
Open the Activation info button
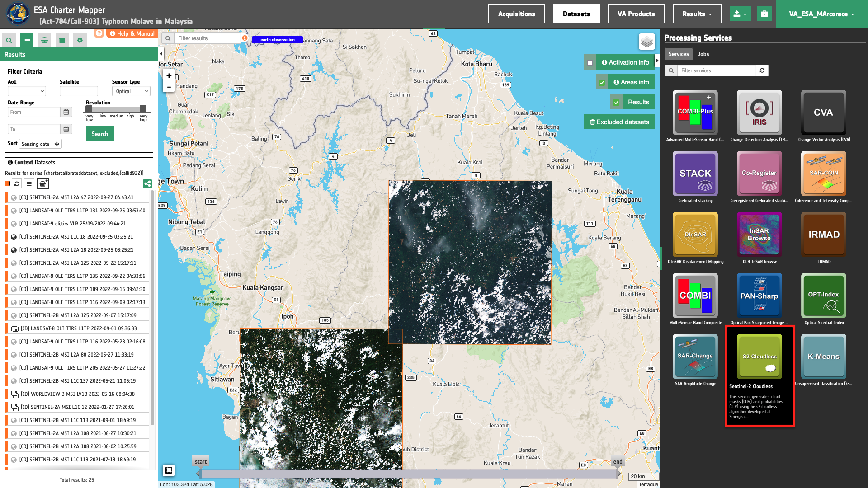coord(625,62)
